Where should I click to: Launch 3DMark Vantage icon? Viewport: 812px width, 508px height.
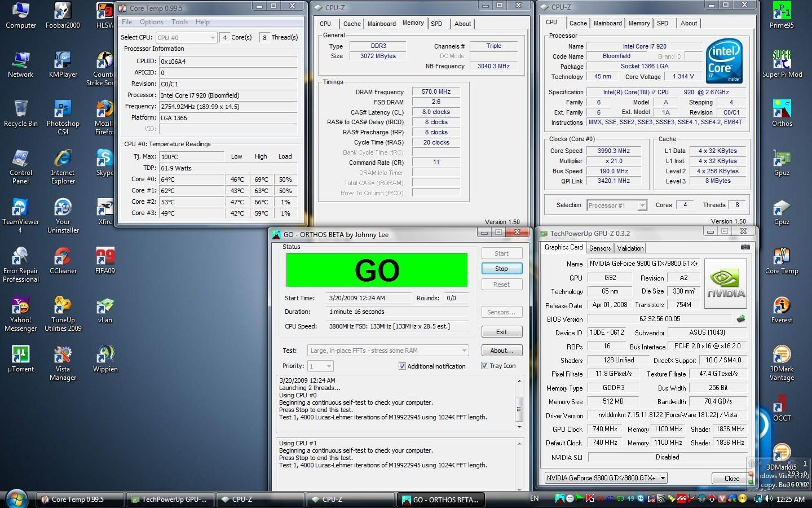(782, 363)
